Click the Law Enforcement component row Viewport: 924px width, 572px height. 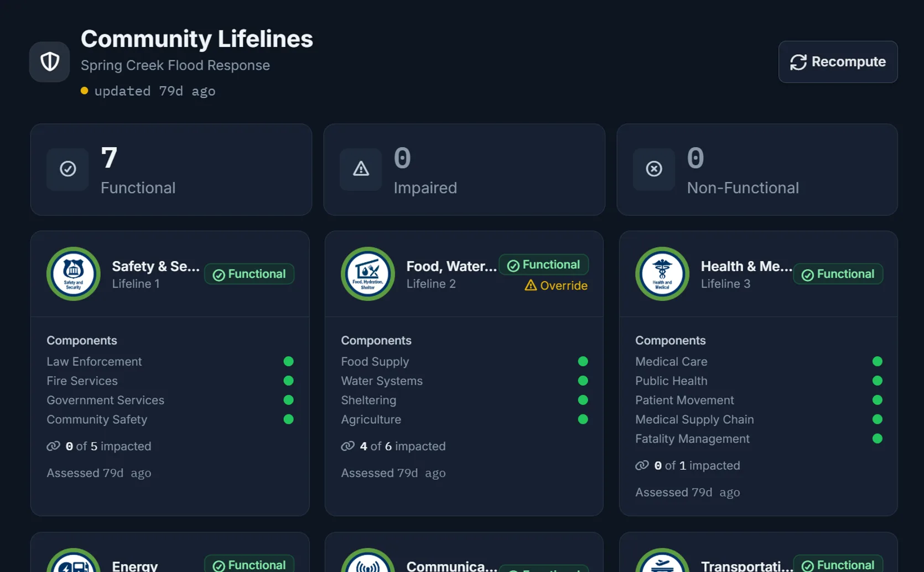[x=170, y=361]
